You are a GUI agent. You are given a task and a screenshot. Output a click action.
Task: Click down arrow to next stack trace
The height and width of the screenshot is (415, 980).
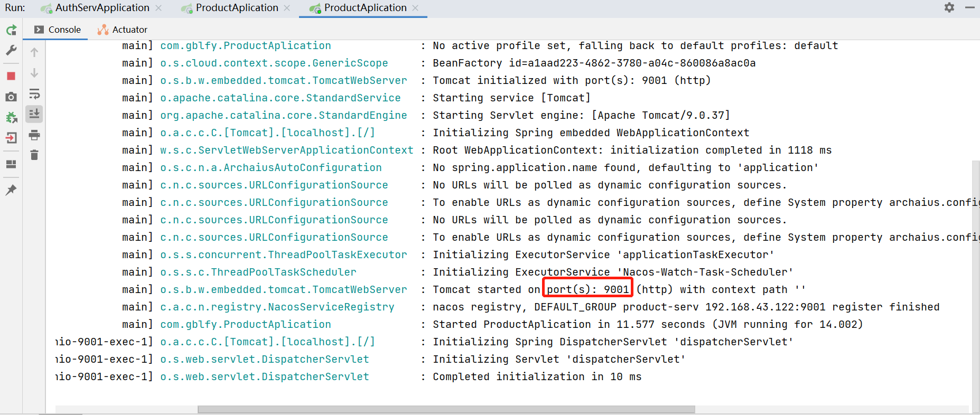[x=34, y=73]
